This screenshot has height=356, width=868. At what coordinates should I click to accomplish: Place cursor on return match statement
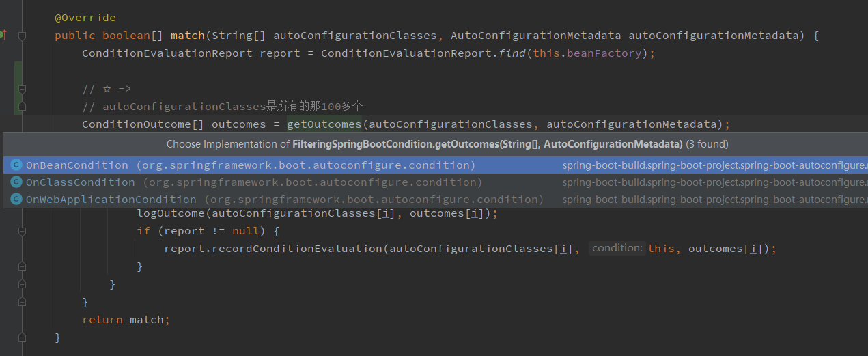click(126, 320)
